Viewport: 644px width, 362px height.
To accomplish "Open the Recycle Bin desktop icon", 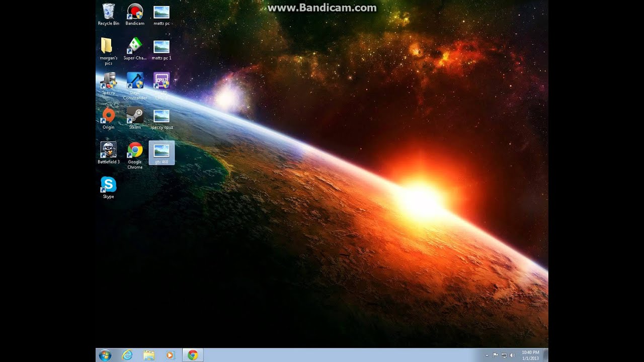I will pos(108,15).
